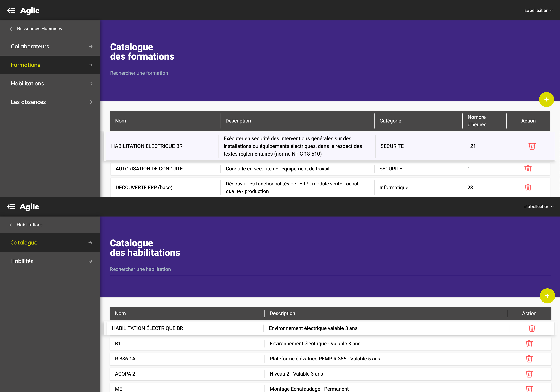The image size is (560, 392).
Task: Click arrow next to Habilités
Action: [90, 261]
